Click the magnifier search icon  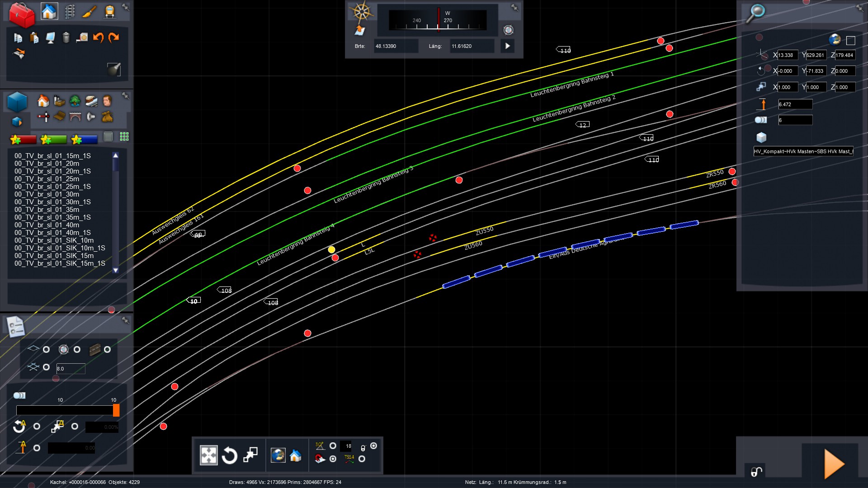(755, 12)
